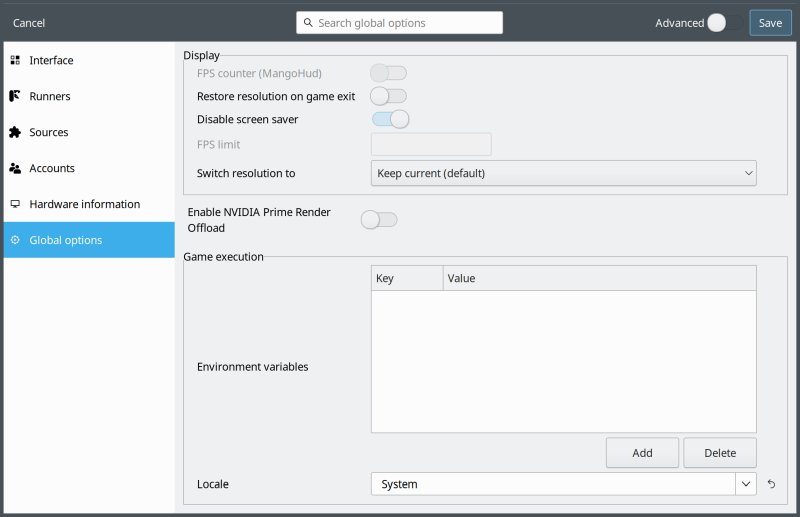
Task: Reset Locale with the undo arrow icon
Action: [x=771, y=485]
